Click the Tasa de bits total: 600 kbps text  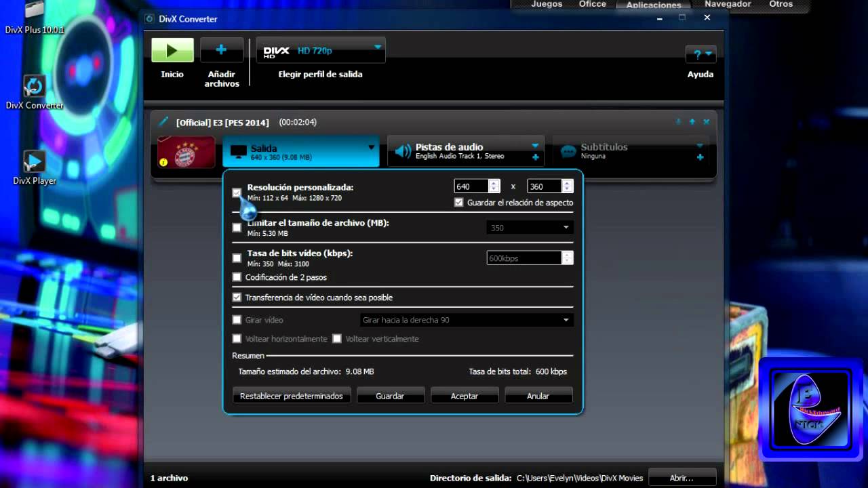click(x=518, y=371)
